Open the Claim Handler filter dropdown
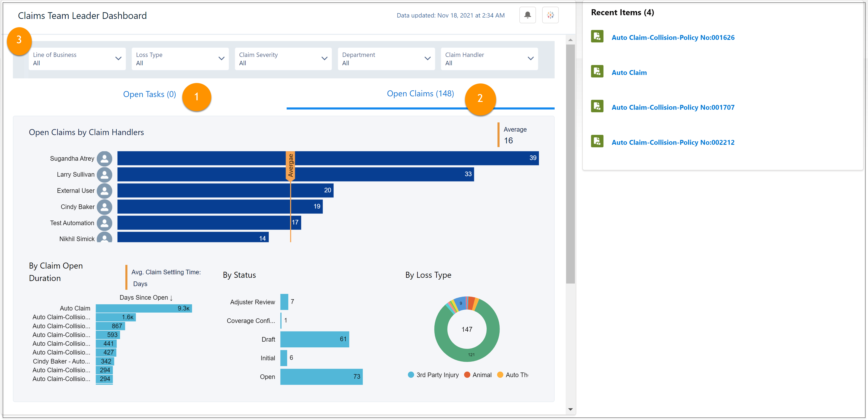 [x=490, y=59]
